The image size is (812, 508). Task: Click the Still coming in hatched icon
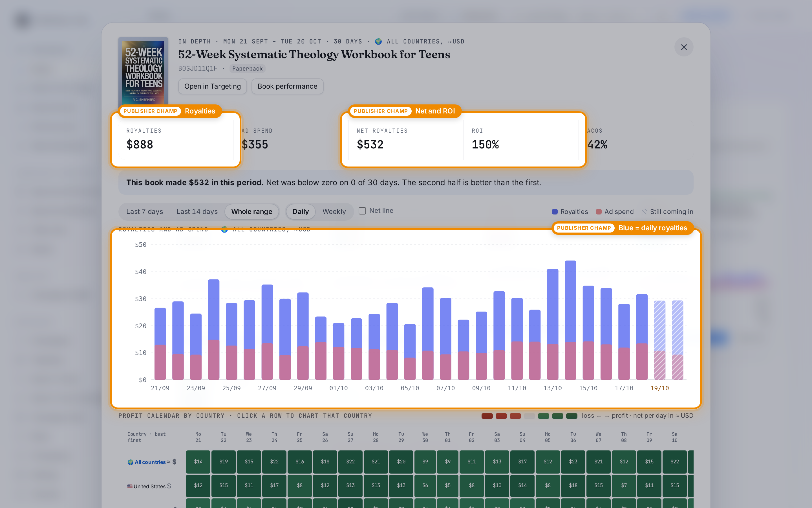point(644,212)
